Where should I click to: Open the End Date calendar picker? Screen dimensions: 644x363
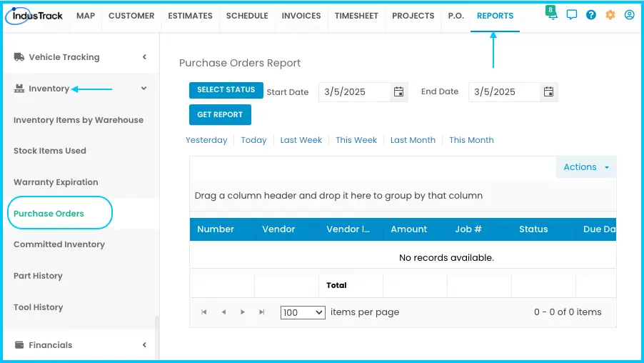(x=548, y=91)
